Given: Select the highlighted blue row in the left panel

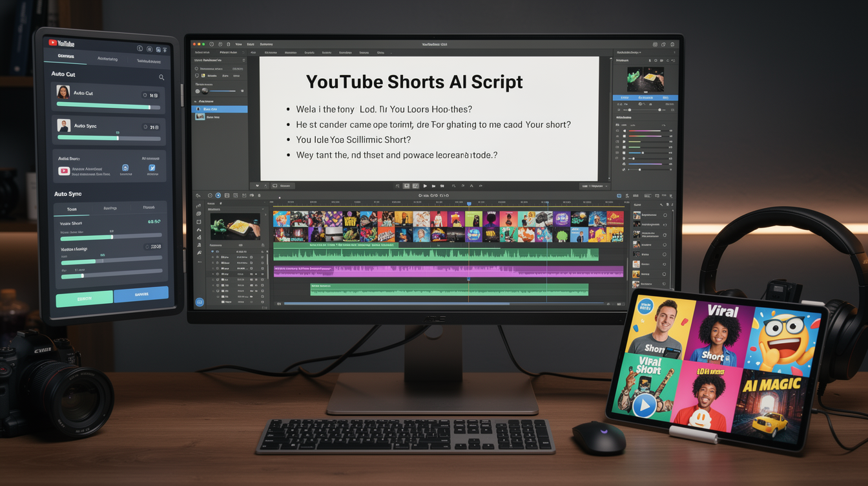Looking at the screenshot, I should 220,109.
